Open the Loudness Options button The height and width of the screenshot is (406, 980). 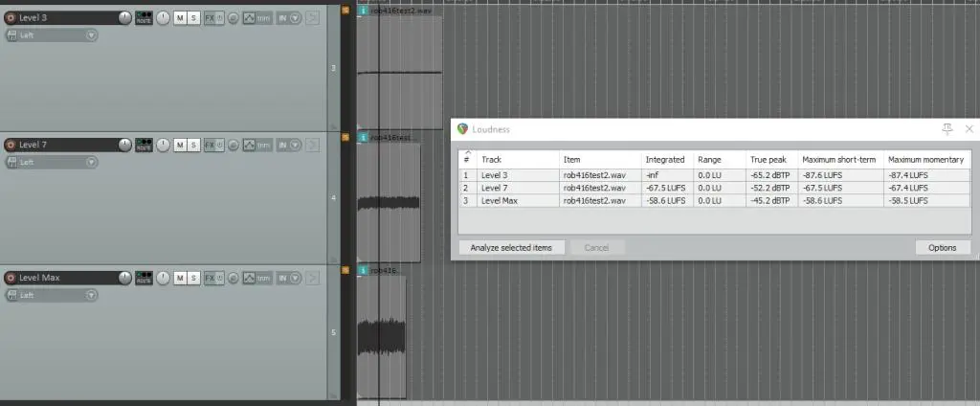pos(942,247)
